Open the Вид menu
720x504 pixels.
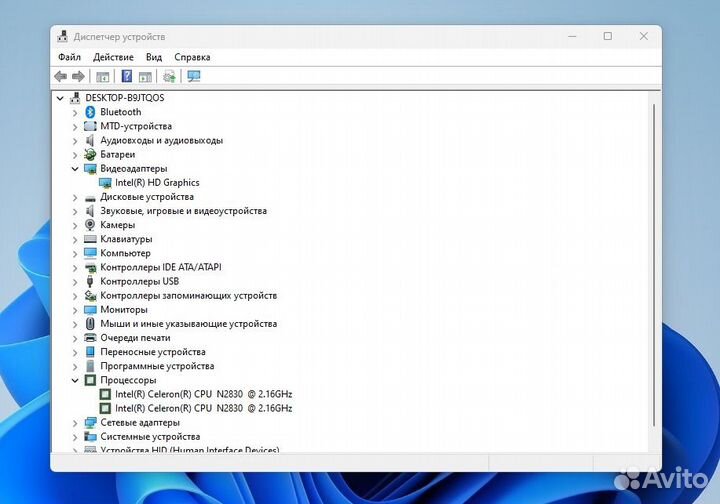coord(153,57)
